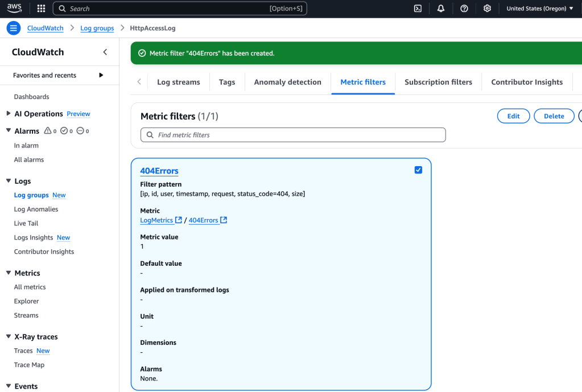Viewport: 582px width, 392px height.
Task: Open the notifications bell
Action: (x=441, y=9)
